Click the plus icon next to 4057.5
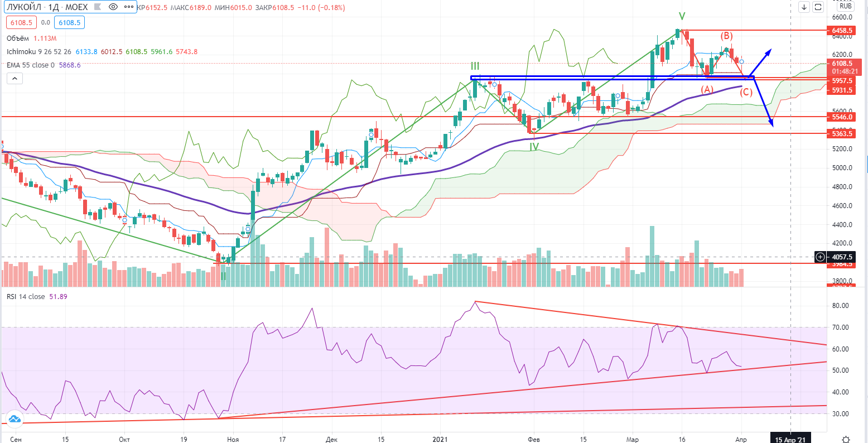This screenshot has height=443, width=868. point(820,257)
